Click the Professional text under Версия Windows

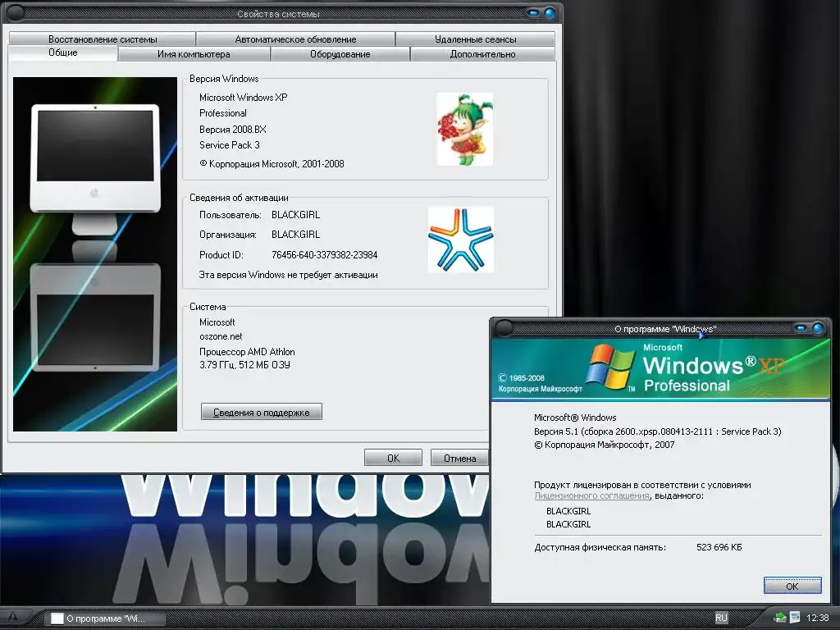click(223, 113)
